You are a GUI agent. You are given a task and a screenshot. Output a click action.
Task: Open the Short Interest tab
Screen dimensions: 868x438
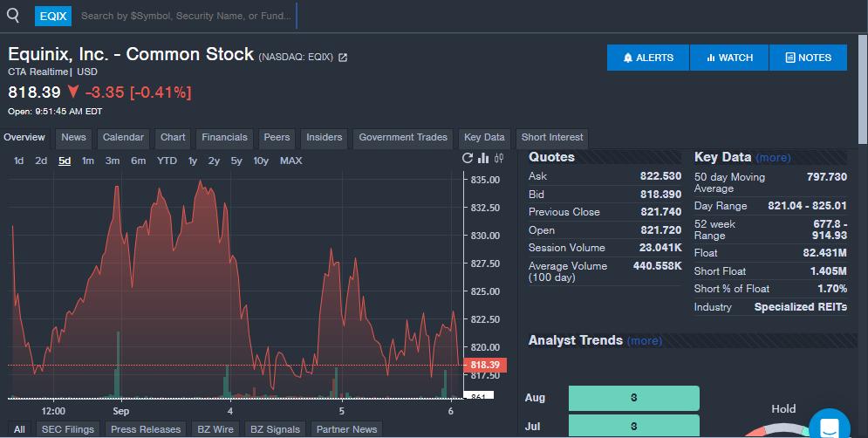pos(552,137)
